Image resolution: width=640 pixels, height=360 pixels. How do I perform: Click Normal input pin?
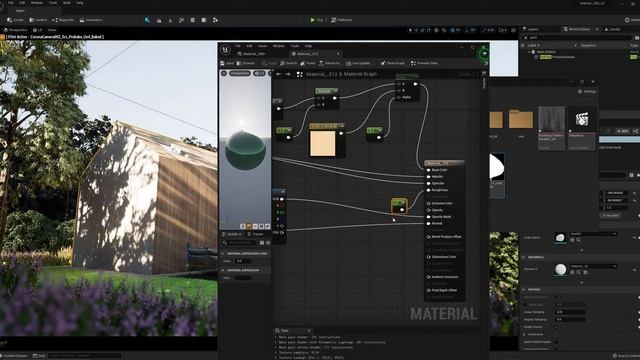coord(429,224)
